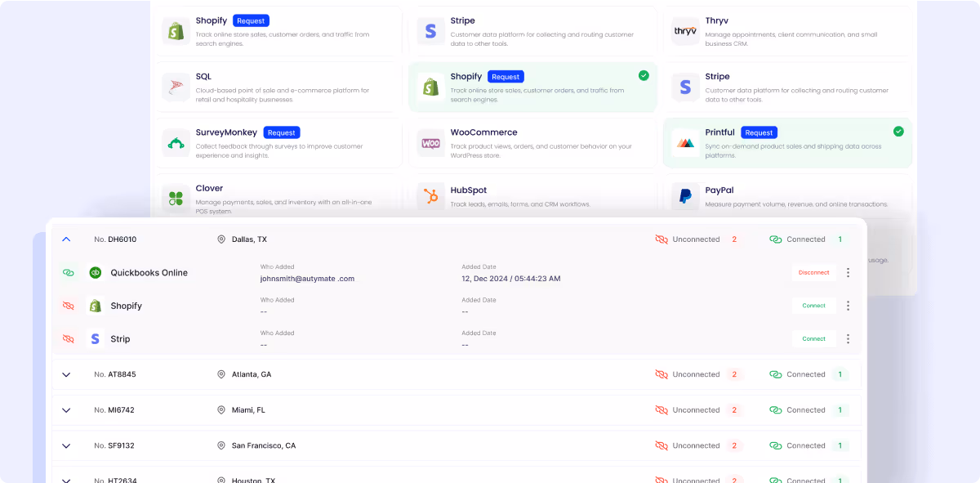
Task: Click Request badge on checkmarked Shopify card
Action: click(x=506, y=77)
